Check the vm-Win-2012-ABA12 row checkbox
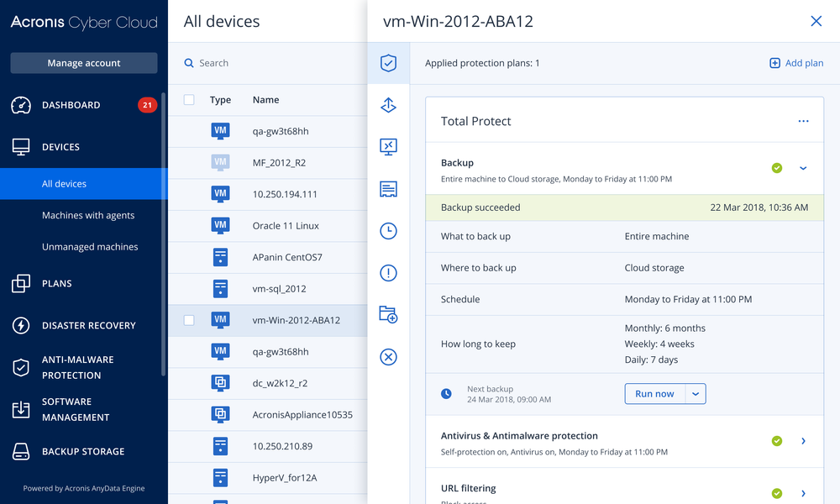This screenshot has width=840, height=504. tap(189, 320)
